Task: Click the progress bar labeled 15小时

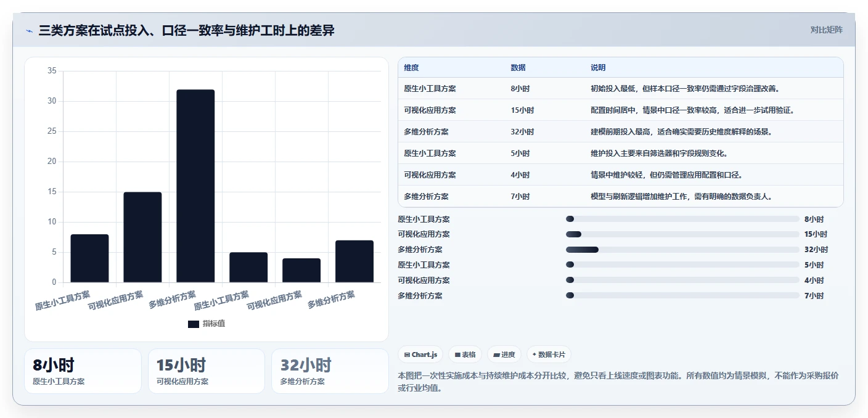Action: pos(682,234)
